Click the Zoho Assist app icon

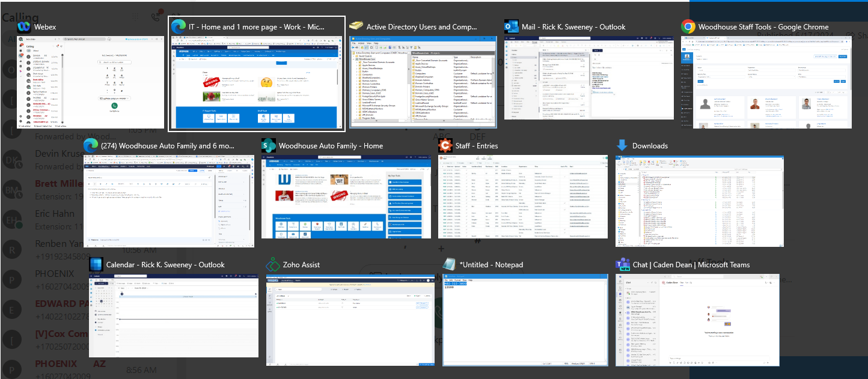pos(274,264)
